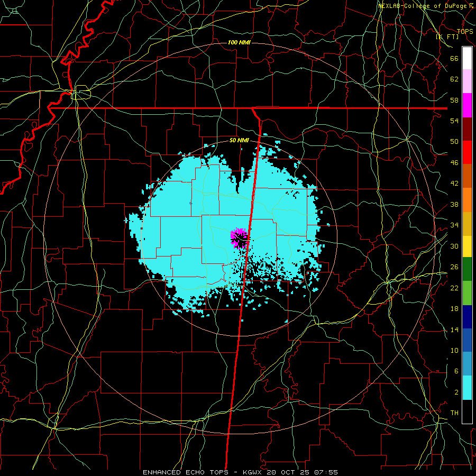Image resolution: width=476 pixels, height=476 pixels.
Task: Click the ENHANCED ECHO TOPS product title
Action: (x=186, y=472)
